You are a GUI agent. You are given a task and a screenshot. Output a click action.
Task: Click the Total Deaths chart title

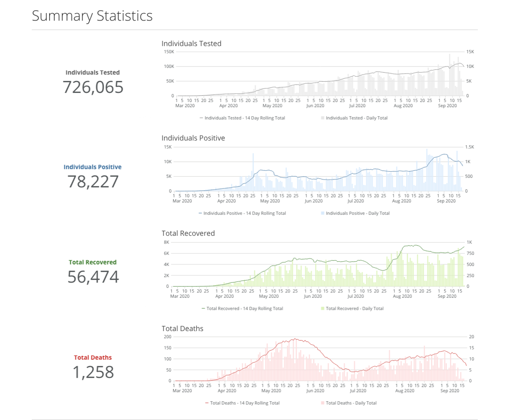pos(182,329)
